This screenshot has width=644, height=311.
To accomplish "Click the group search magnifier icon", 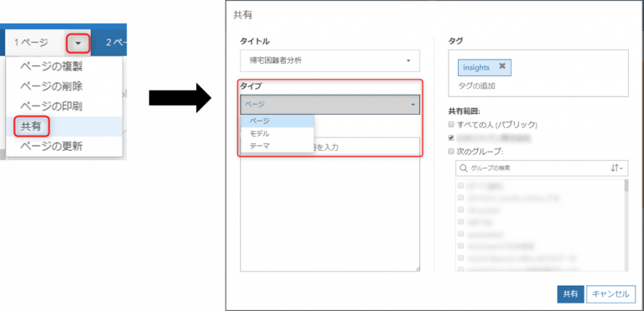I will click(x=464, y=168).
